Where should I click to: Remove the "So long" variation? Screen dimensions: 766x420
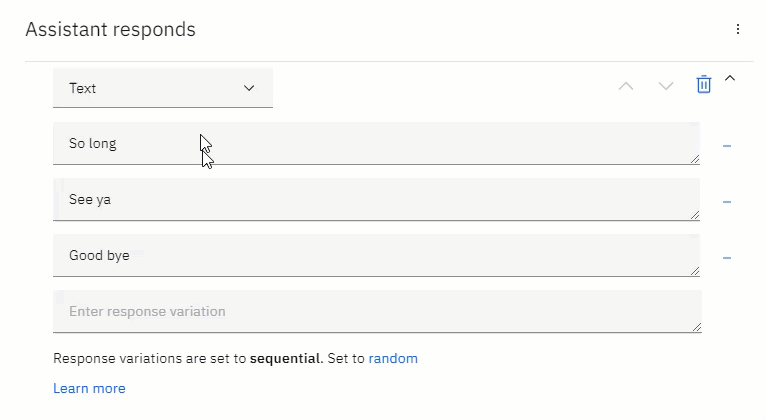727,146
